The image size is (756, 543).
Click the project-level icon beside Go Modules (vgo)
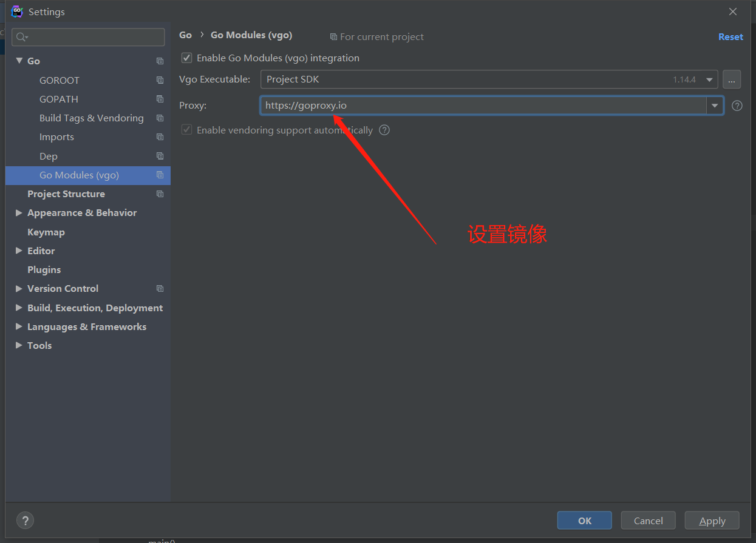(160, 175)
